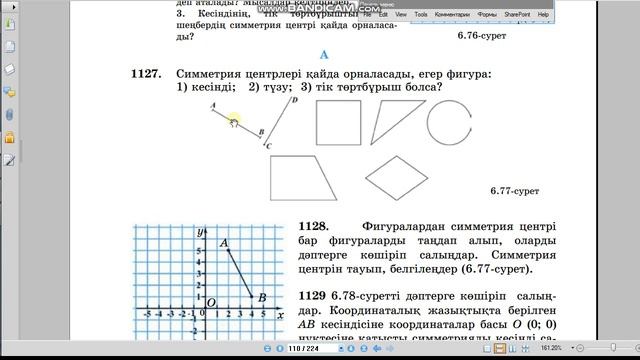Open the Digital Signatures panel
The image size is (640, 360).
(10, 160)
